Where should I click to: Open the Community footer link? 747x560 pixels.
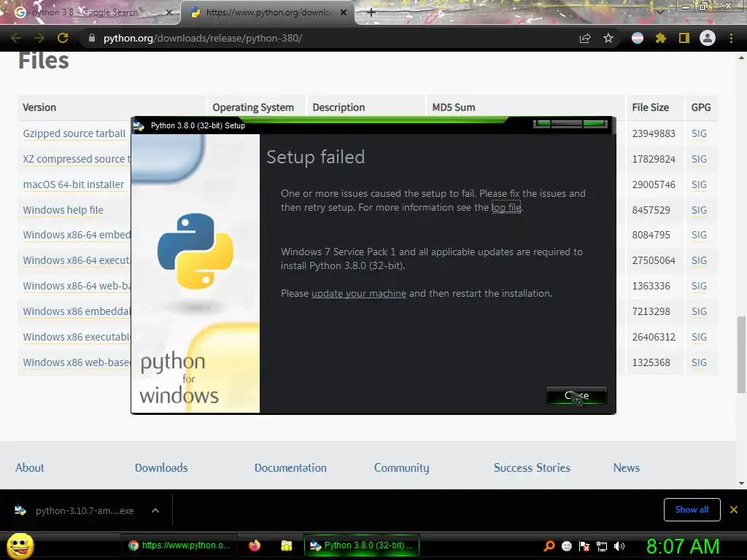click(402, 467)
